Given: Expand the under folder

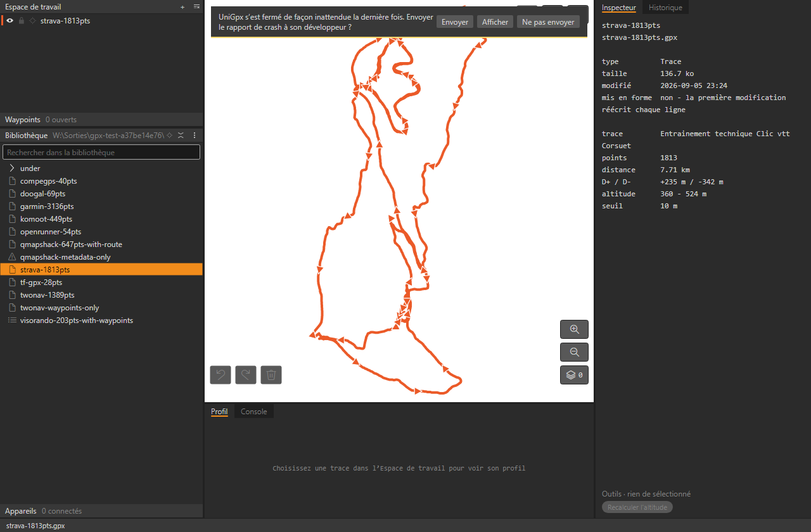Looking at the screenshot, I should click(12, 168).
